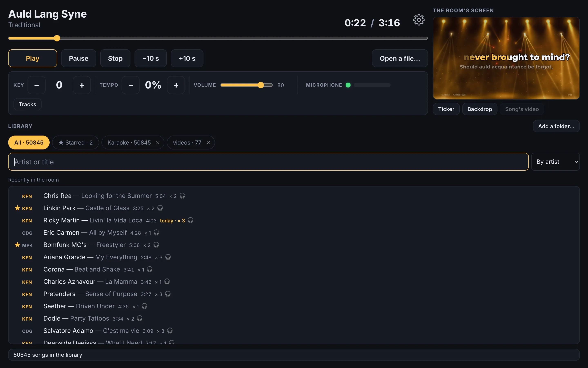Skip back 10 seconds
This screenshot has width=588, height=368.
(151, 58)
